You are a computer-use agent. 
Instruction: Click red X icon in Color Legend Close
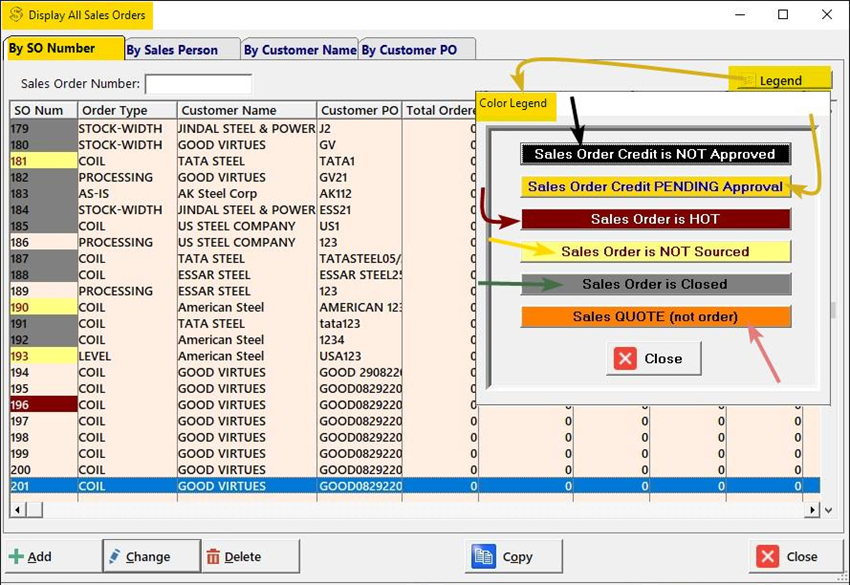pos(625,358)
